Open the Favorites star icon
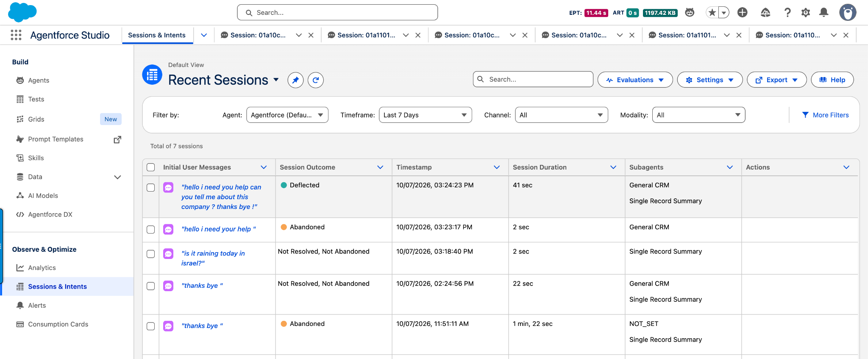Viewport: 868px width, 359px height. (712, 13)
